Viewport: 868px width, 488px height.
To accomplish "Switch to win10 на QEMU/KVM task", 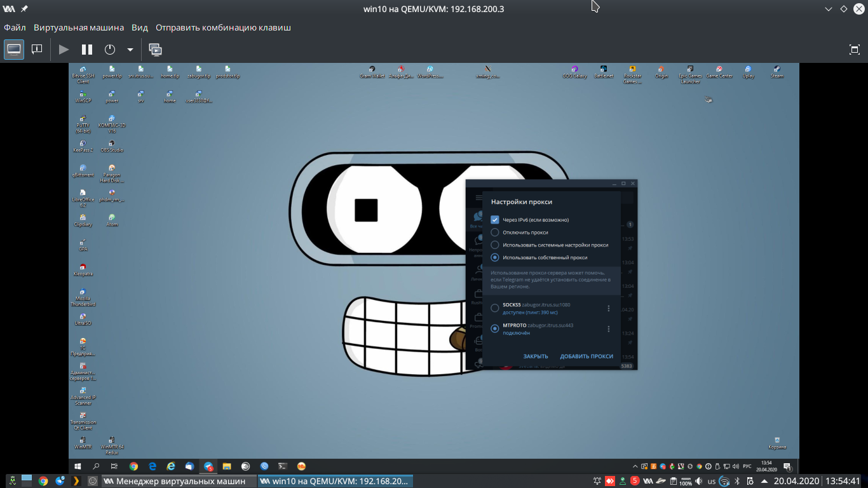I will tap(336, 481).
